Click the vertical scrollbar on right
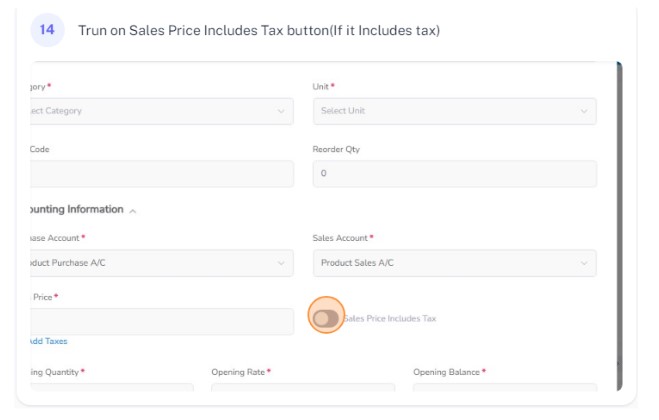The height and width of the screenshot is (420, 659). click(x=619, y=226)
